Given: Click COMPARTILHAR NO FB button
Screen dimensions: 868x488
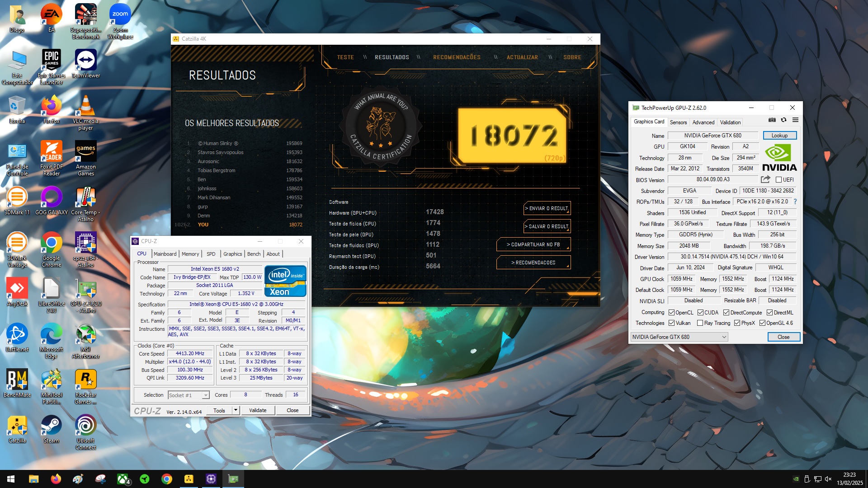Looking at the screenshot, I should [533, 244].
